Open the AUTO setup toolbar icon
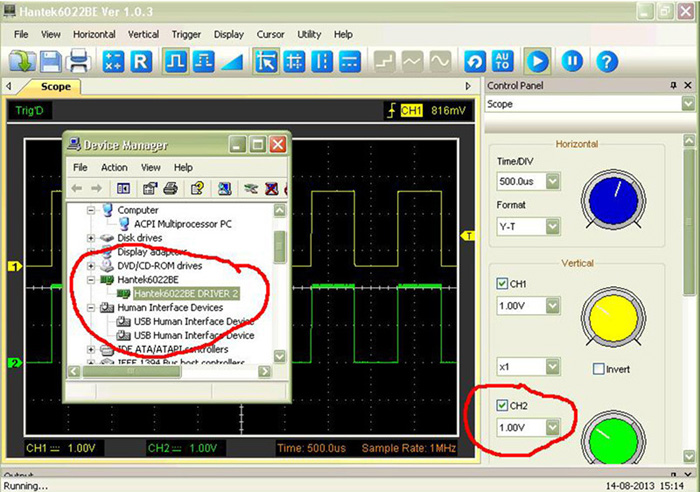The width and height of the screenshot is (700, 492). pyautogui.click(x=502, y=61)
